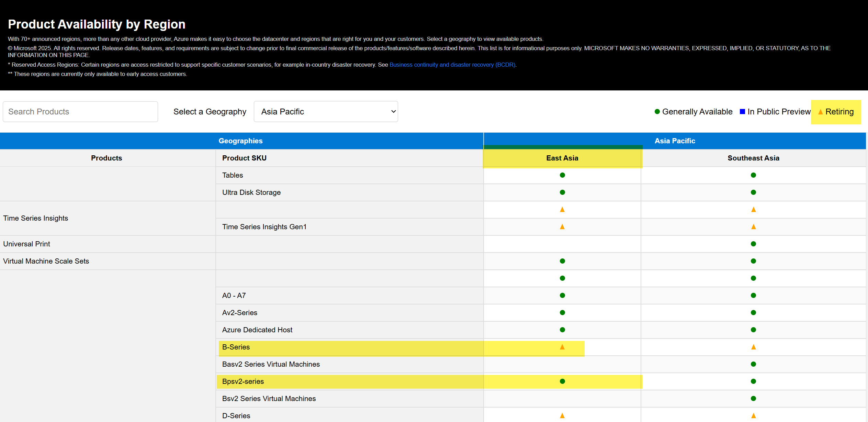The width and height of the screenshot is (868, 422).
Task: Click the D-Series East Asia retiring triangle
Action: [562, 416]
